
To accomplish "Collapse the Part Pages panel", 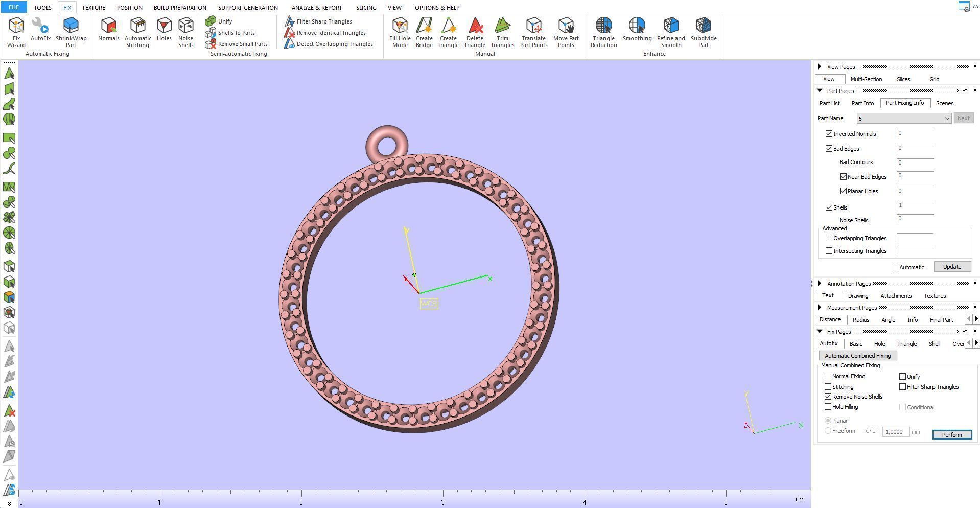I will pos(820,90).
